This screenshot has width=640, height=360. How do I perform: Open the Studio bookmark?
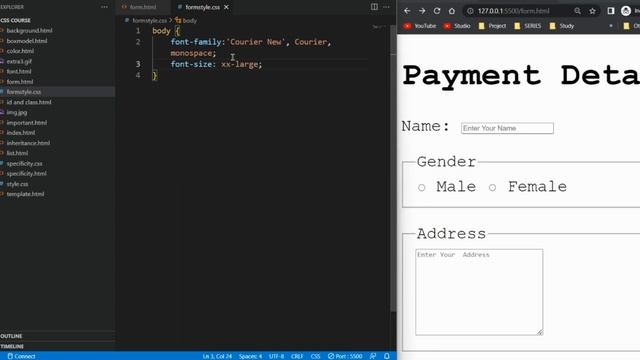coord(457,26)
